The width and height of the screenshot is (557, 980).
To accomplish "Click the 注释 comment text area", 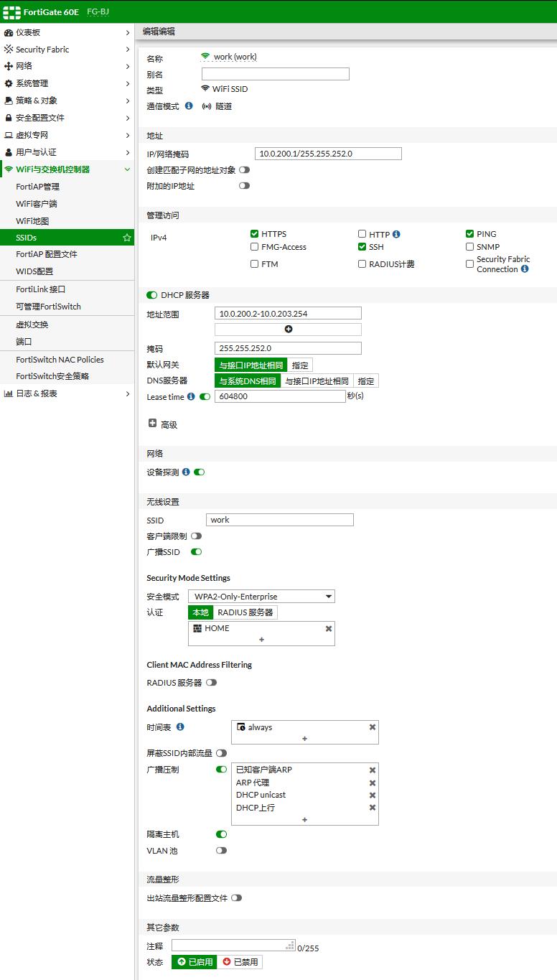I will pyautogui.click(x=233, y=946).
